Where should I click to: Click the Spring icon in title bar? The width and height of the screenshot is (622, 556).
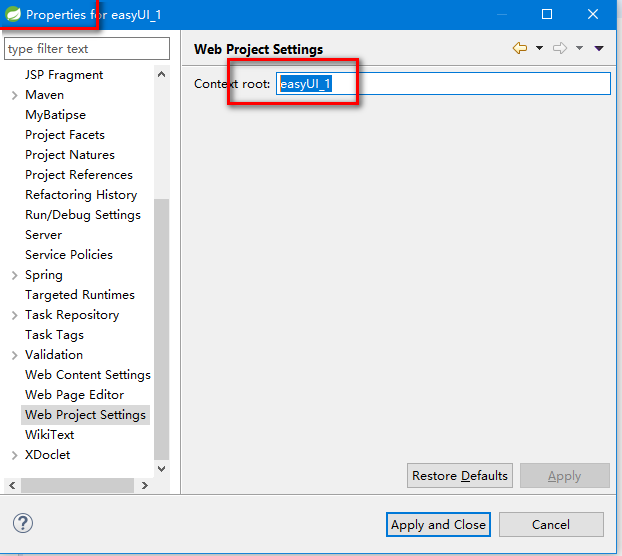(13, 14)
